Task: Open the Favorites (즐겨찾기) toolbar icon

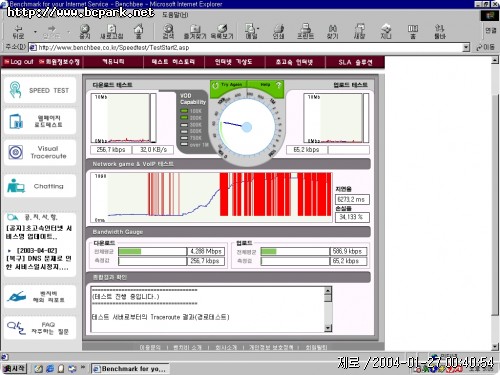Action: (195, 32)
